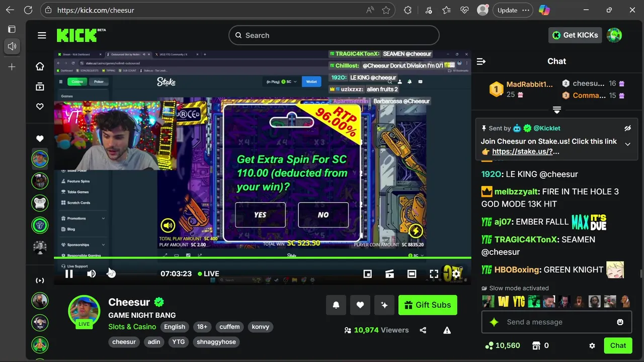This screenshot has height=362, width=644.
Task: Expand the pinned message chevron
Action: click(x=627, y=144)
